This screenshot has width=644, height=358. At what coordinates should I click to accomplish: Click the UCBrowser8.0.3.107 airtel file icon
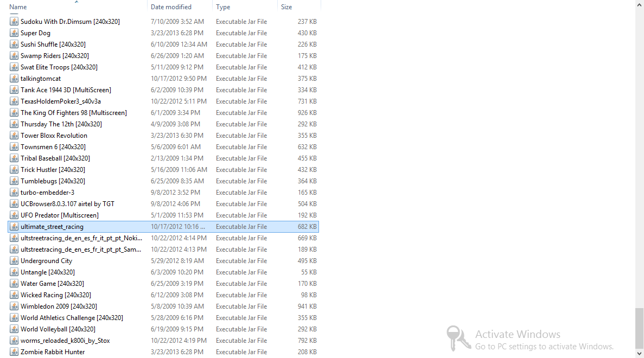[x=14, y=203]
